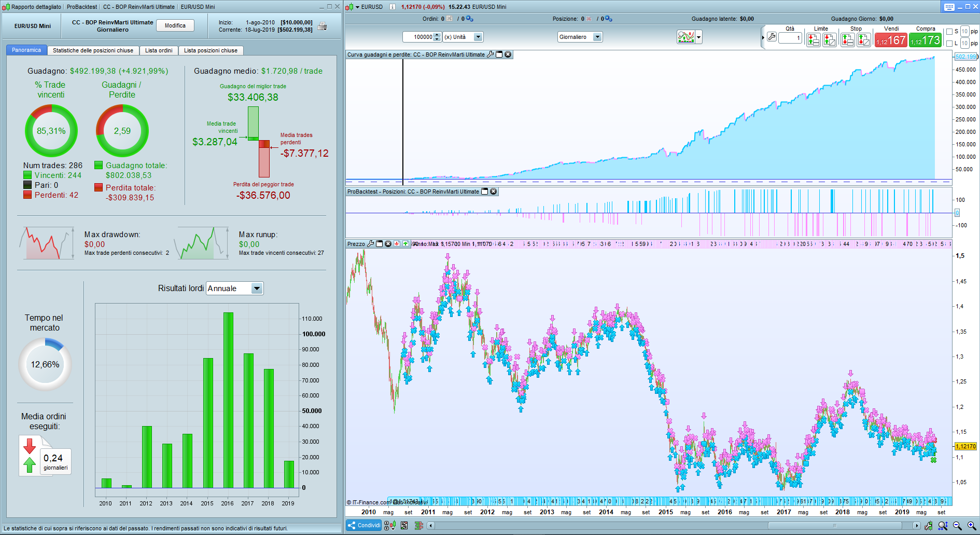Open position settings gears next to Posizione
This screenshot has width=980, height=535.
pos(608,19)
